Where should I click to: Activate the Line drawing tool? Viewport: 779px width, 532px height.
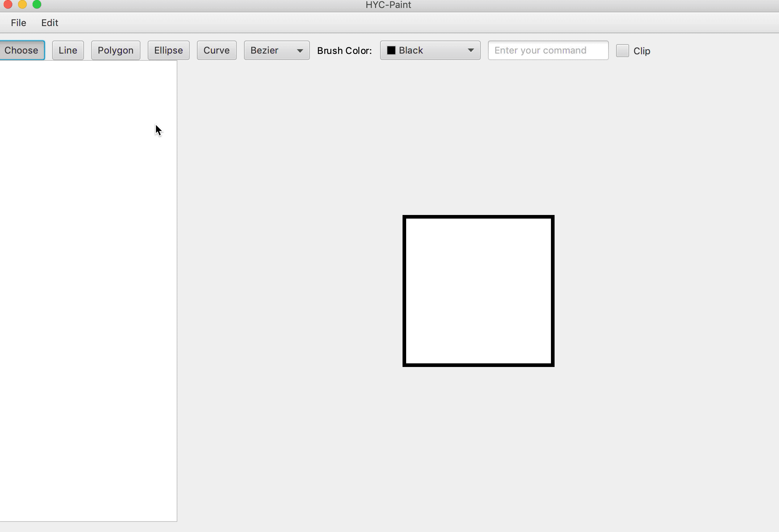click(x=68, y=50)
